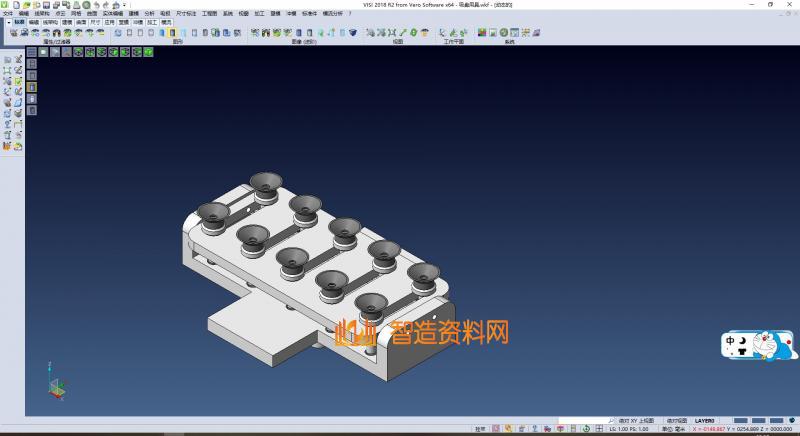Click the layer stack icon ending 系统 group
Screen dimensions: 800x436
(x=536, y=33)
